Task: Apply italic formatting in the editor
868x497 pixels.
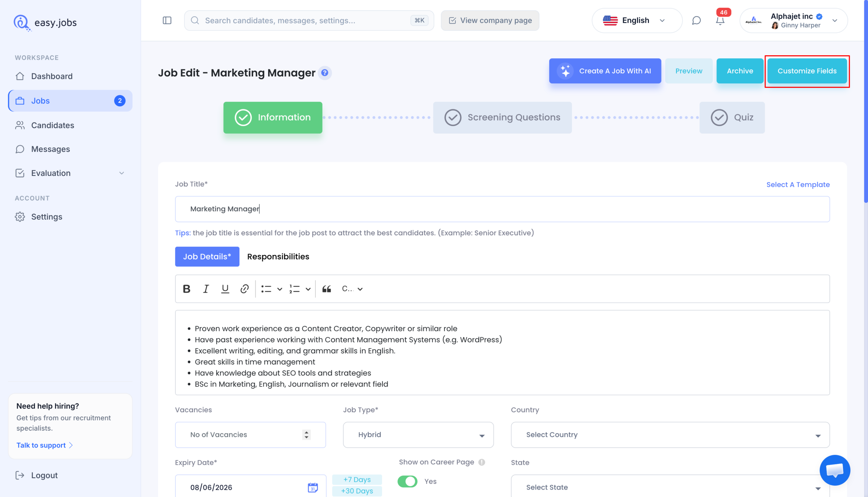Action: (206, 289)
